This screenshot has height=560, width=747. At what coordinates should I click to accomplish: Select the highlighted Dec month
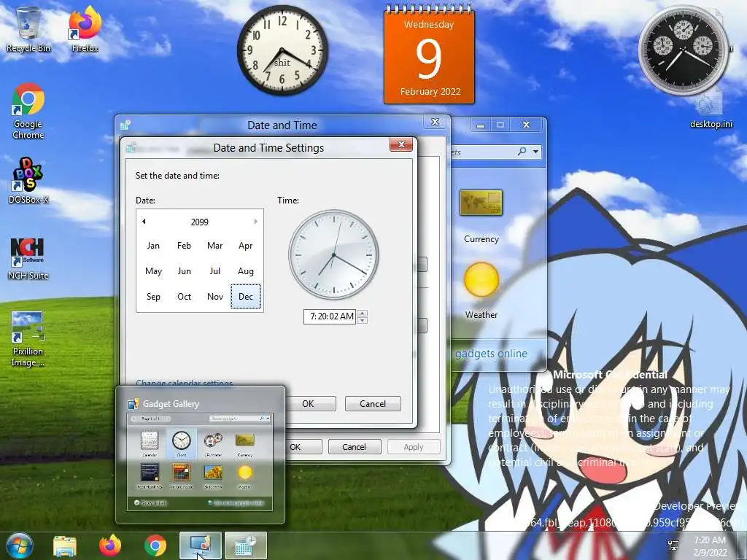[x=246, y=297]
